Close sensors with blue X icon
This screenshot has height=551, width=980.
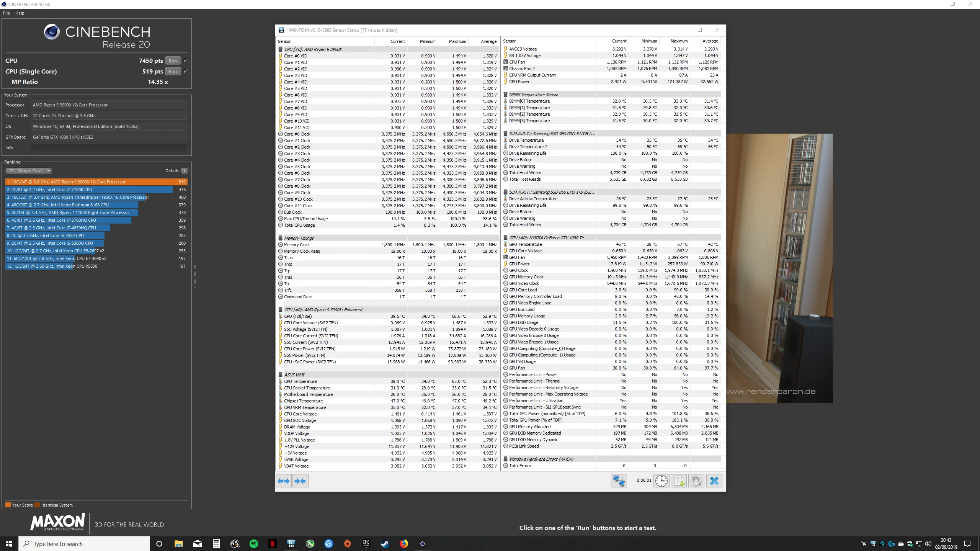point(714,481)
